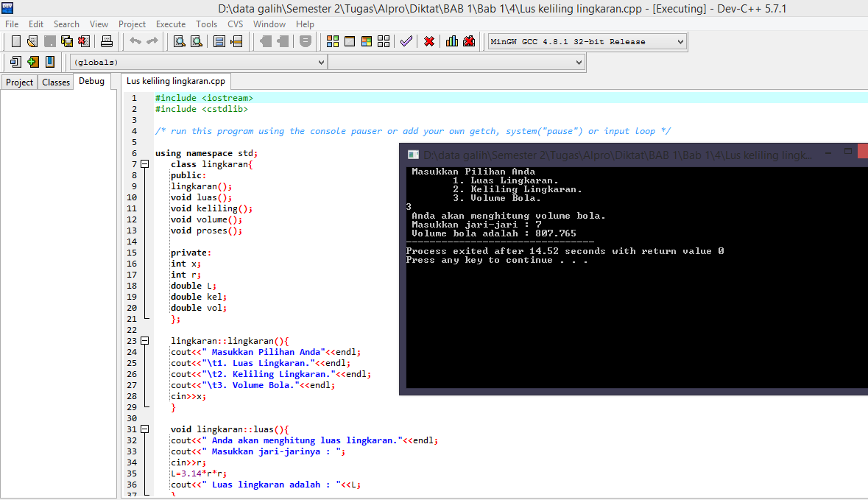This screenshot has height=500, width=868.
Task: Select the Lus keliling lingkaran.cpp editor tab
Action: point(176,81)
